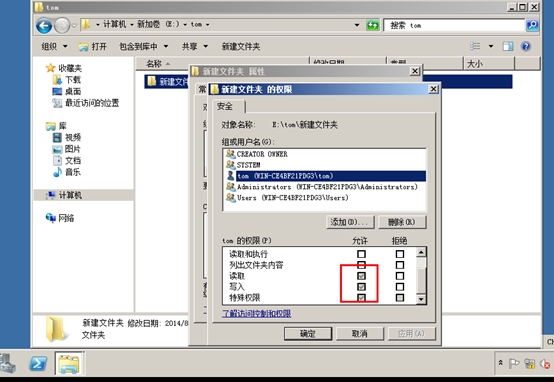The image size is (554, 382).
Task: Go back with the blue arrow button
Action: coord(44,25)
